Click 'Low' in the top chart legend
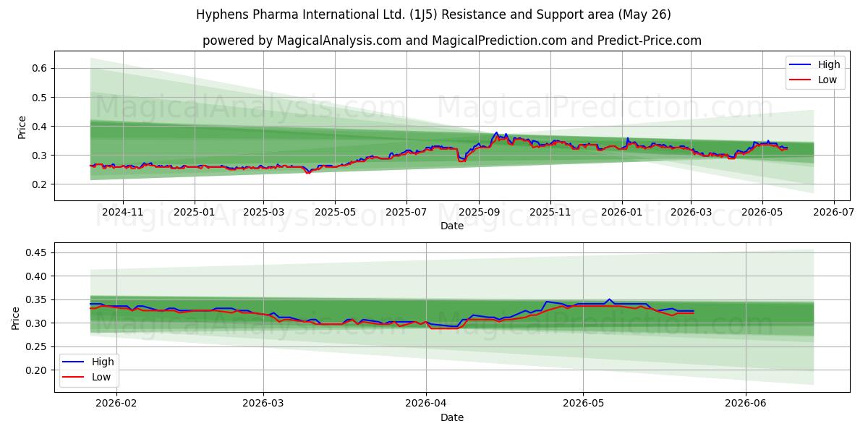Screen dimensions: 868x434 827,80
